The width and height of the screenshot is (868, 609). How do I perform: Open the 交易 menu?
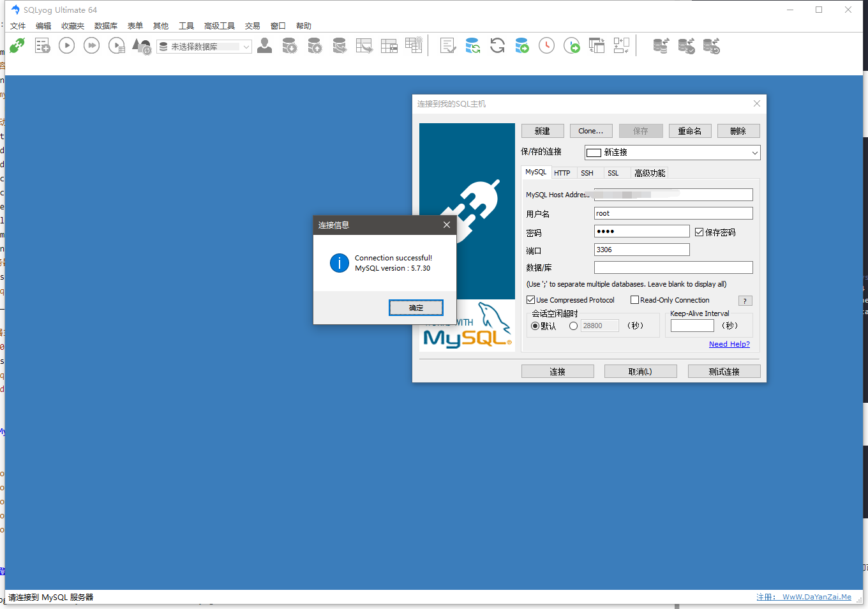point(253,26)
